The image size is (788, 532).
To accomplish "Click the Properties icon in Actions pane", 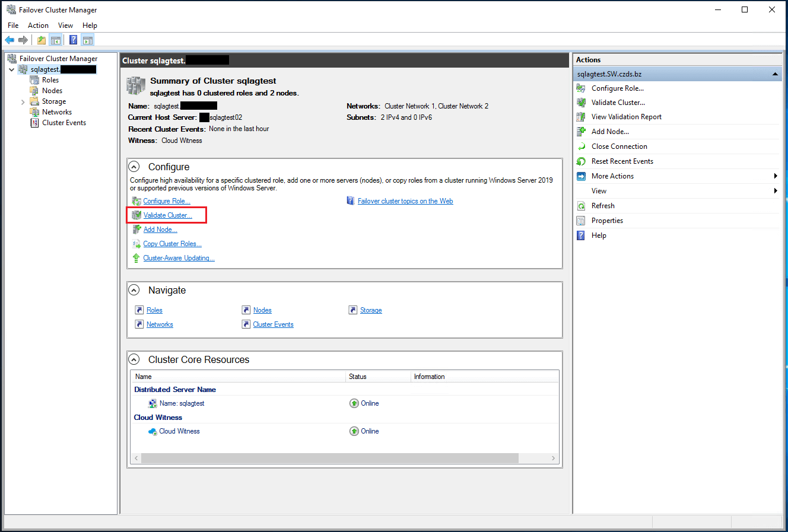I will [581, 221].
